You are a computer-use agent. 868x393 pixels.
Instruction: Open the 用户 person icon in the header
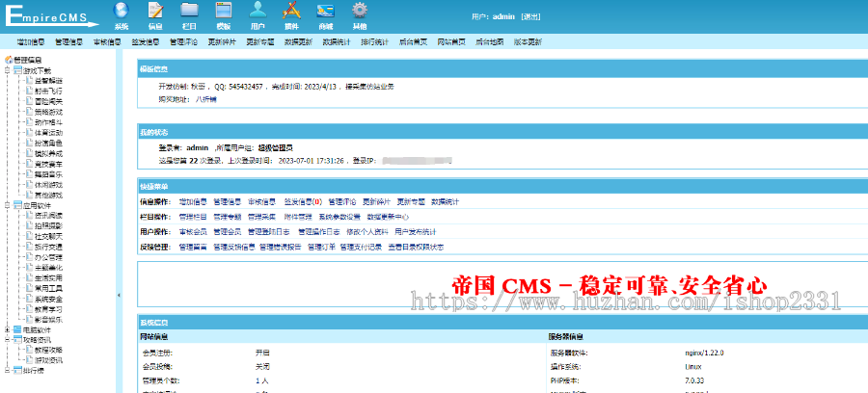tap(258, 10)
